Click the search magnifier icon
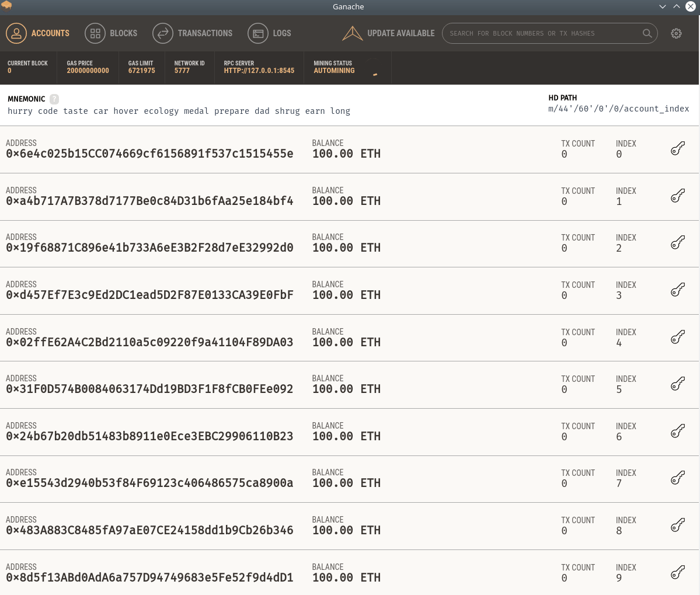700x595 pixels. [x=647, y=33]
